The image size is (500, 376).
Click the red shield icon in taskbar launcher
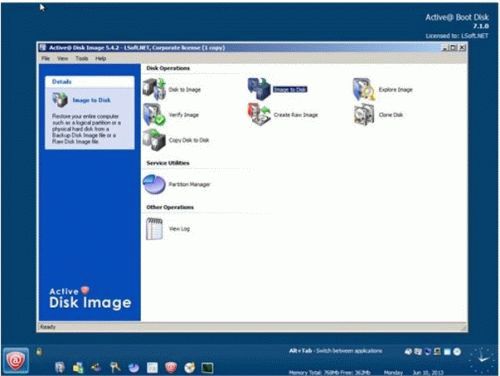point(171,368)
